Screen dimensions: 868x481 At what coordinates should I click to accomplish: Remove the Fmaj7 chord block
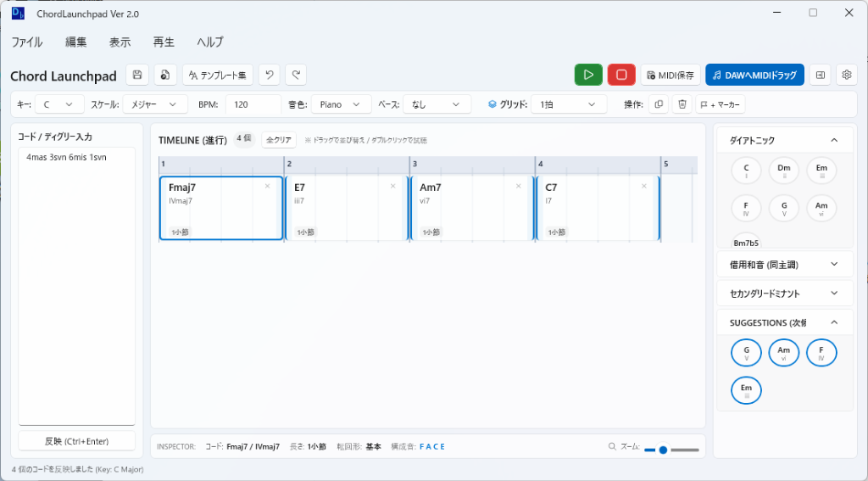click(267, 186)
